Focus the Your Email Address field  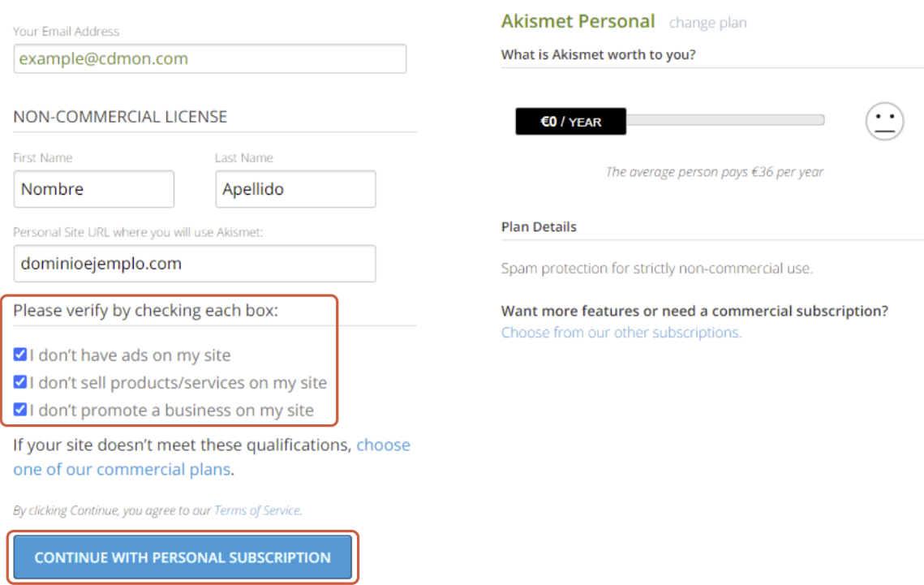click(210, 59)
